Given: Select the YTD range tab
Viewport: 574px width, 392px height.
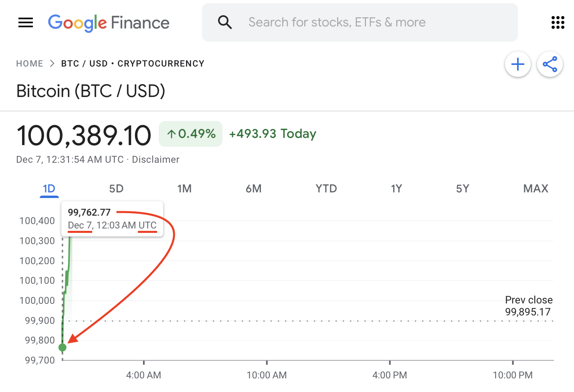Looking at the screenshot, I should (326, 189).
